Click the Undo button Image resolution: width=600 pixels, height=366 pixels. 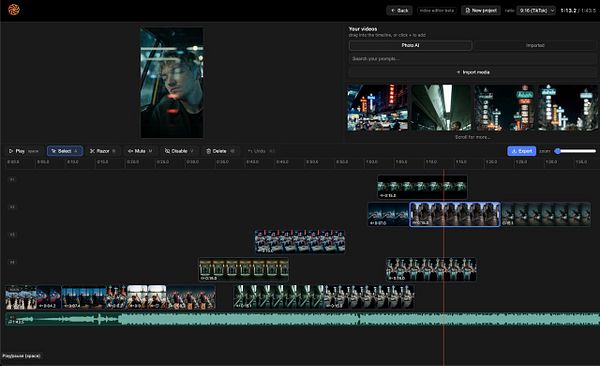261,151
